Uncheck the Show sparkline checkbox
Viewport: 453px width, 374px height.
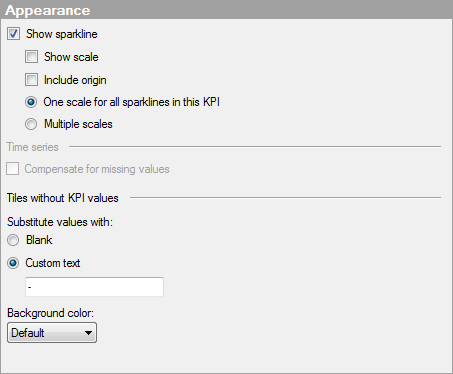pos(13,34)
